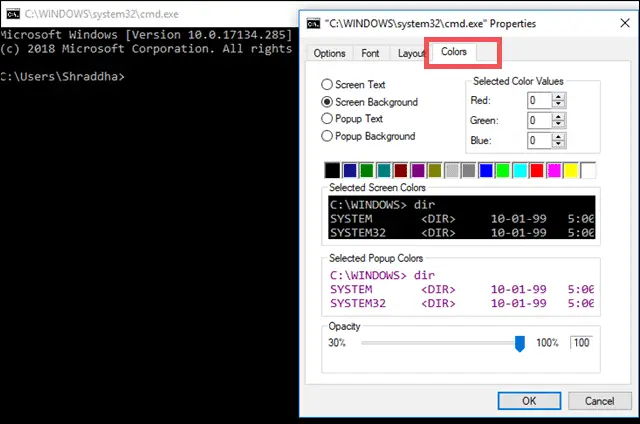
Task: Click the cmd.exe window title bar icon
Action: tap(13, 14)
